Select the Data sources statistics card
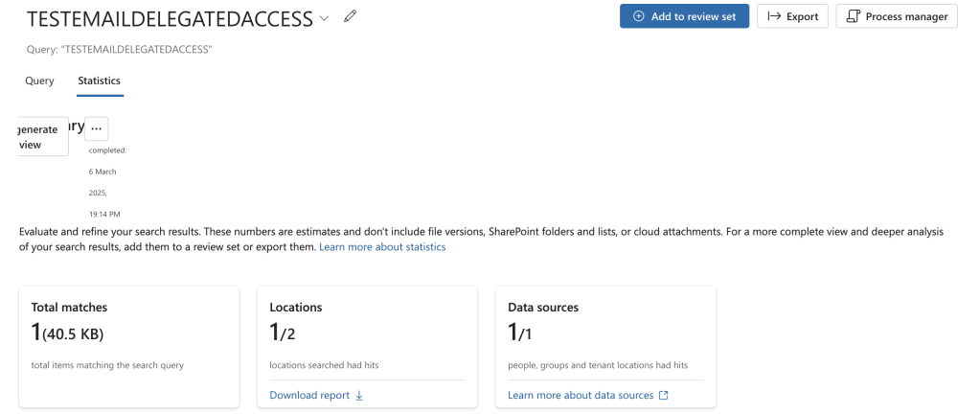Viewport: 980px width, 414px height. (x=604, y=335)
